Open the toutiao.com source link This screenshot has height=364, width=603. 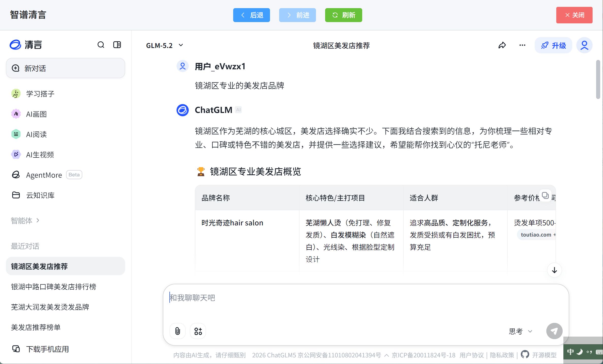coord(536,235)
